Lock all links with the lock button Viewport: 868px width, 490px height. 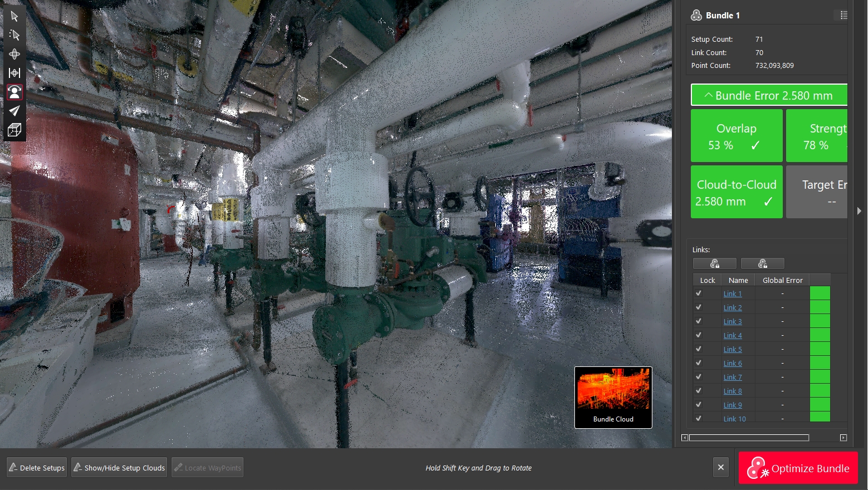[x=715, y=263]
